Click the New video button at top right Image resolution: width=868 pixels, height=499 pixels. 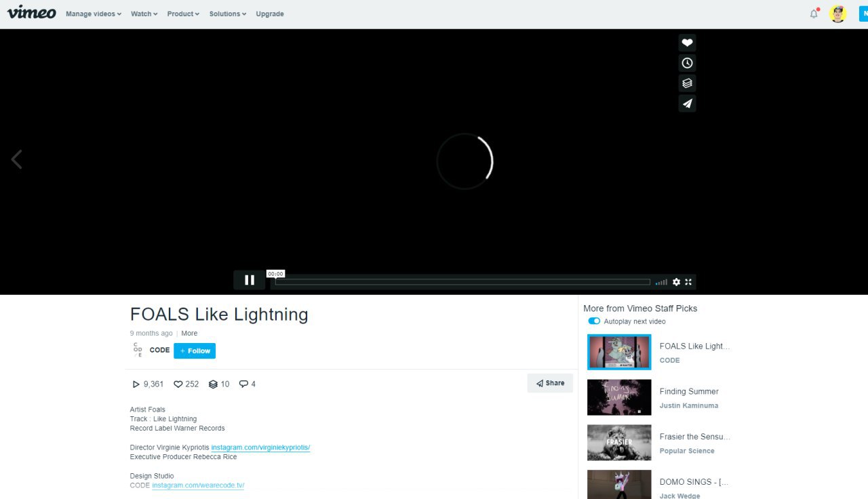point(863,14)
